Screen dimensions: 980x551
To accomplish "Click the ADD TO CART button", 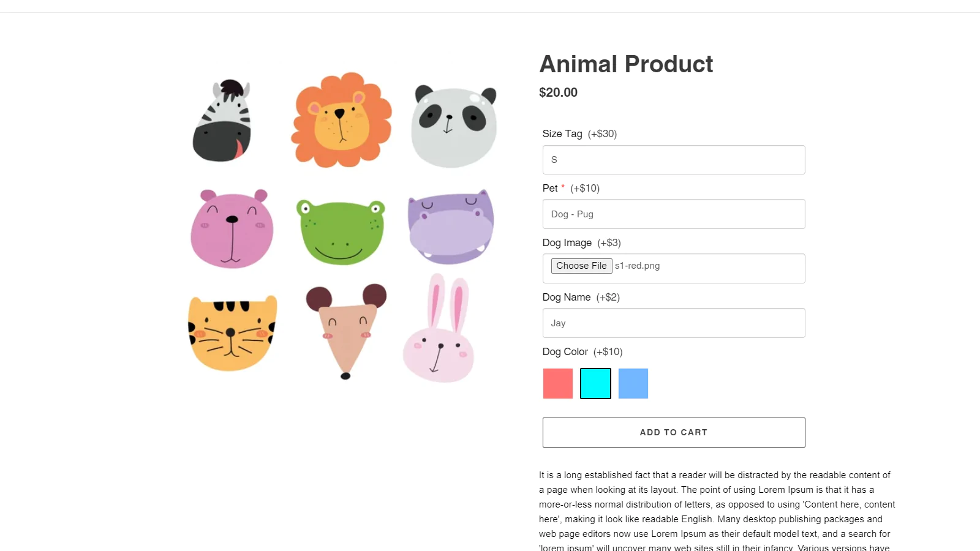I will (674, 432).
